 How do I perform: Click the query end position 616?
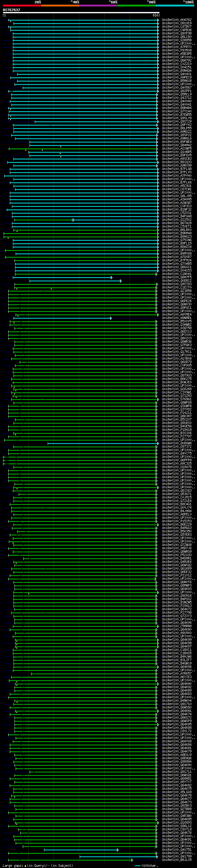[x=155, y=15]
